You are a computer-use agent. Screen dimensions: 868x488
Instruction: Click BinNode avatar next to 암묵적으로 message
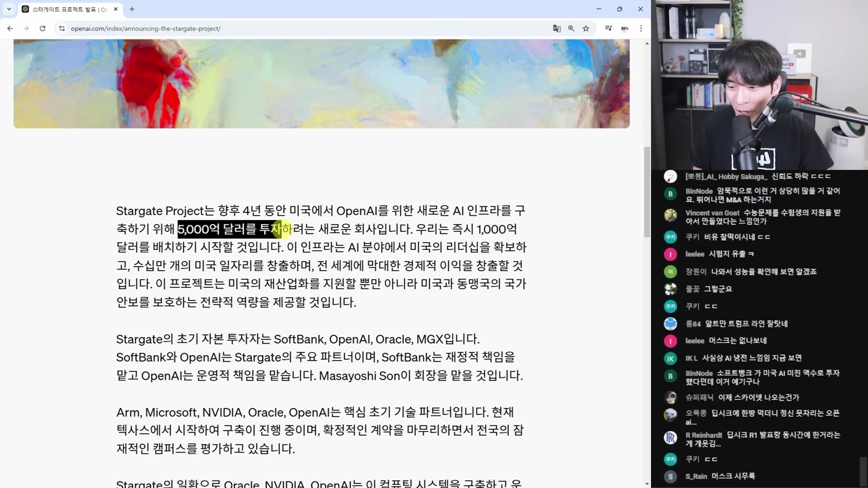pos(670,194)
